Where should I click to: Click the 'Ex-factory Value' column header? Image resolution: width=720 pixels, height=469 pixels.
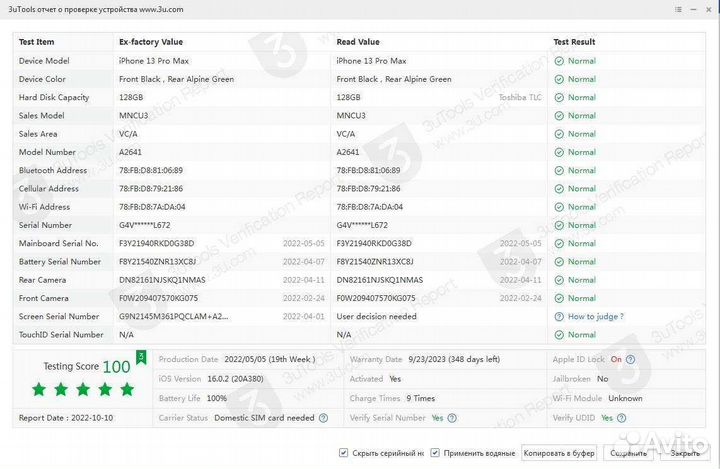click(151, 42)
